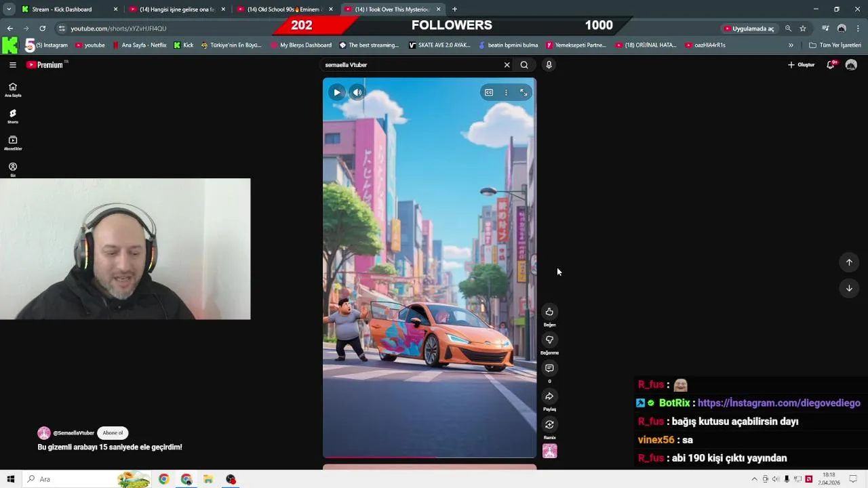This screenshot has width=868, height=488.
Task: Open the Short's three-dot options menu
Action: tap(506, 92)
